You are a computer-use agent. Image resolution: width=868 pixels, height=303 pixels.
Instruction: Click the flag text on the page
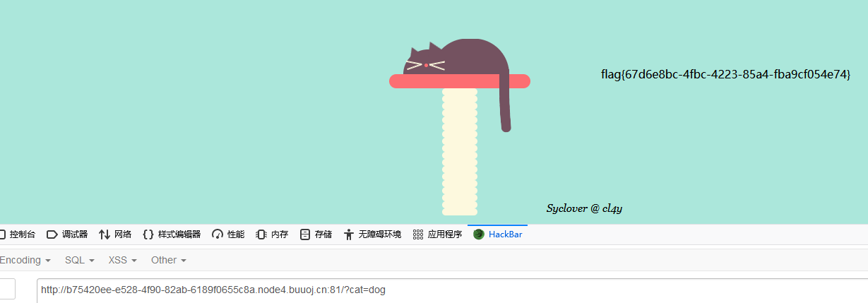tap(725, 74)
